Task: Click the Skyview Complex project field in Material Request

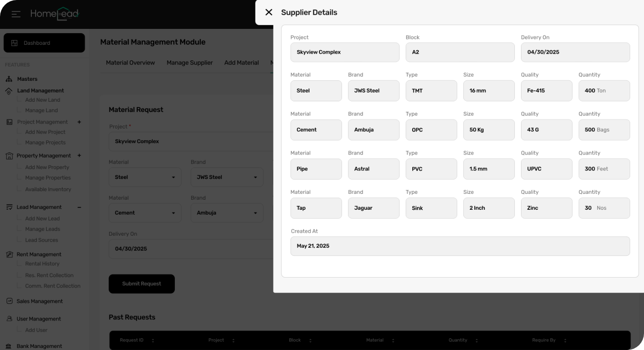Action: coord(191,142)
